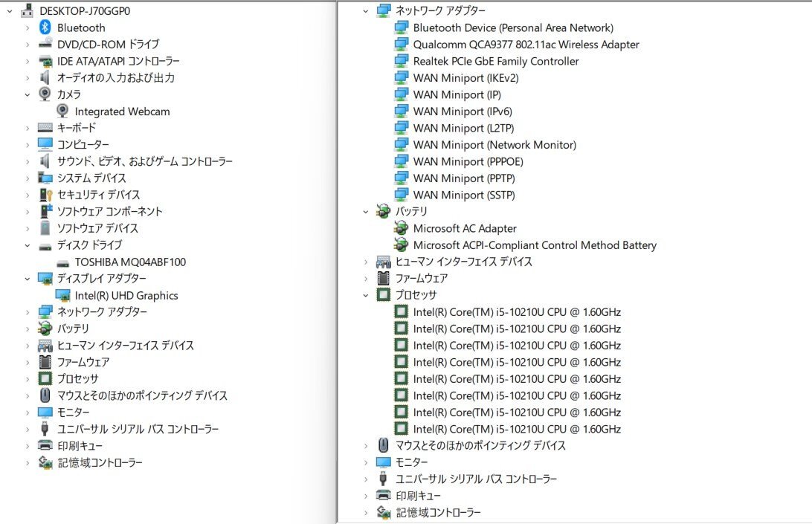Click the WAN Miniport (PPTP) entry
This screenshot has height=524, width=812.
[x=464, y=178]
